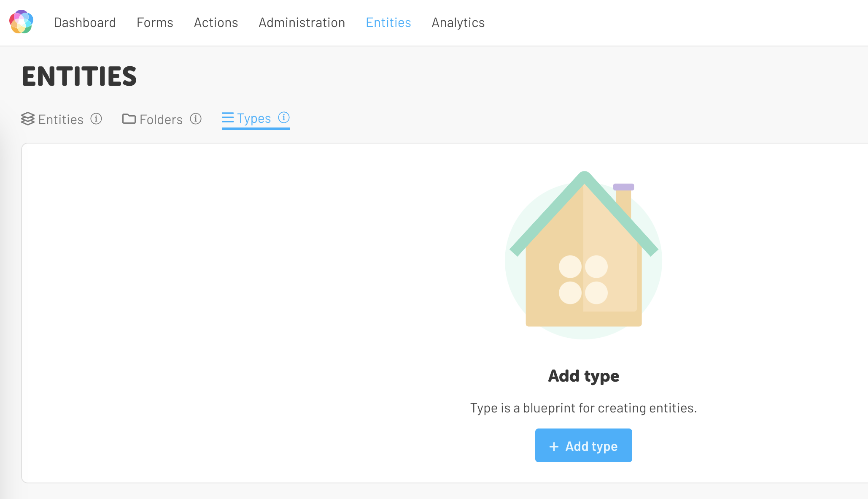868x499 pixels.
Task: Click the bold Add type heading
Action: click(x=583, y=376)
